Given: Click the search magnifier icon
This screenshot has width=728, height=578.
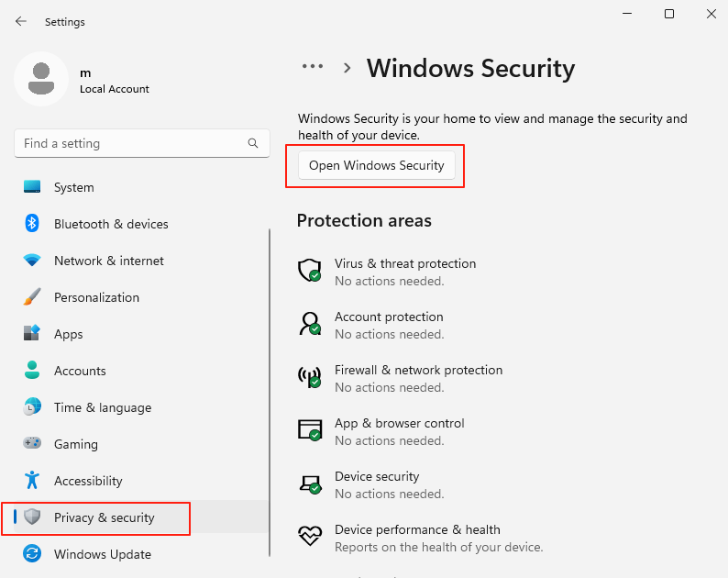Looking at the screenshot, I should (x=253, y=143).
